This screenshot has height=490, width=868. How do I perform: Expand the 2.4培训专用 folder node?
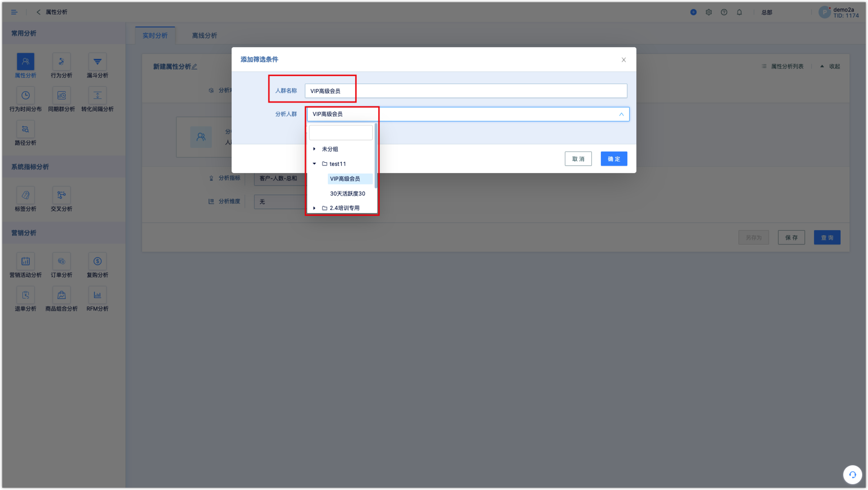coord(314,208)
